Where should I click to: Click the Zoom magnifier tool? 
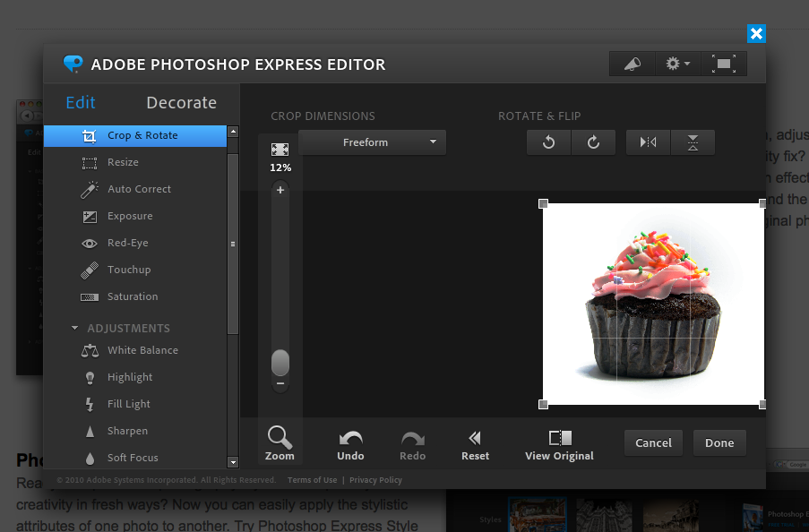tap(280, 442)
